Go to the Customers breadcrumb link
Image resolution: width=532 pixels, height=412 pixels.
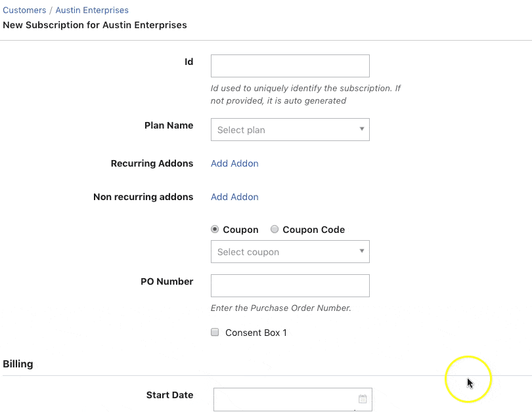[x=24, y=10]
